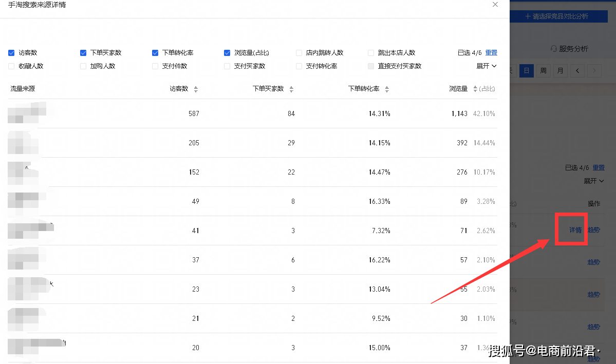Sort by 下单买家数 column arrows

(x=291, y=89)
